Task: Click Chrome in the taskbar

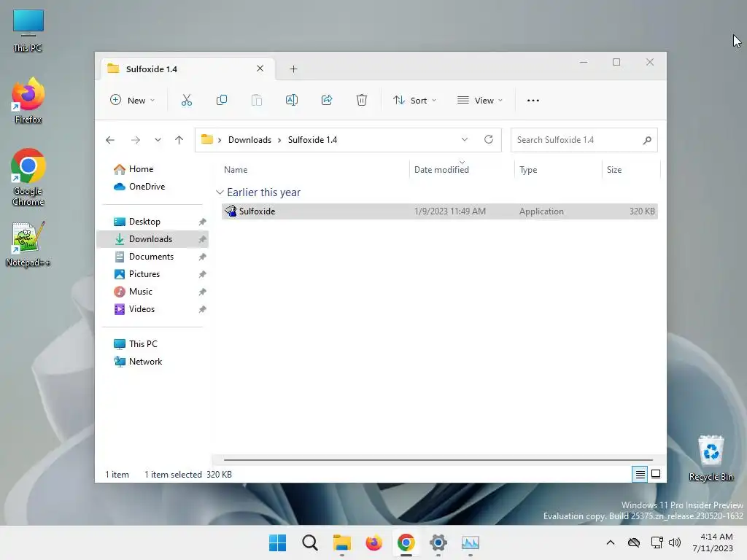Action: 406,542
